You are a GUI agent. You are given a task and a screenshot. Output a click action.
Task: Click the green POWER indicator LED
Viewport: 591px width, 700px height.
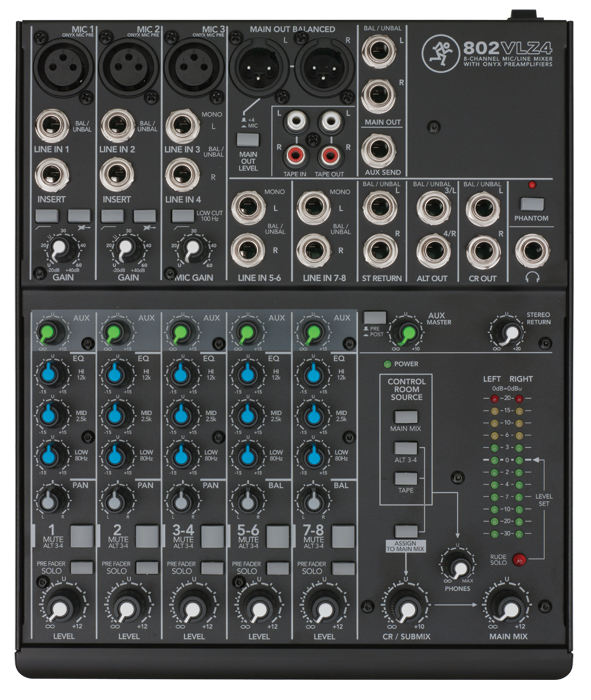pyautogui.click(x=387, y=364)
